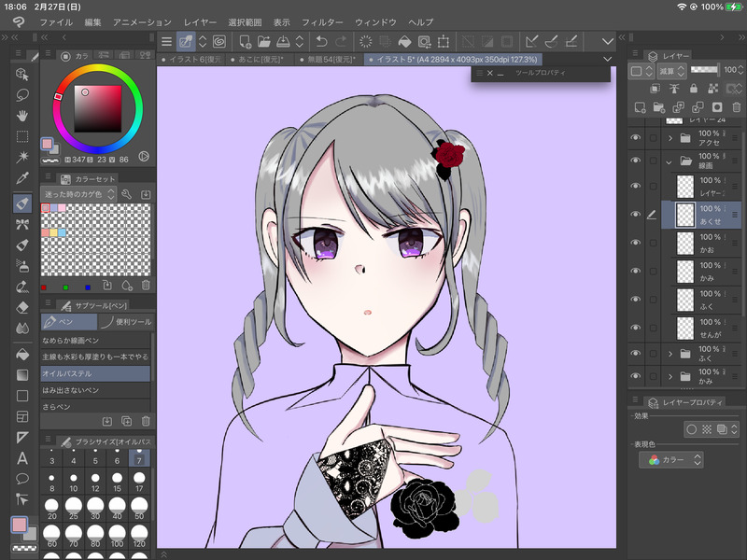Screen dimensions: 747x560
Task: Select the Operation object tool
Action: tap(21, 74)
